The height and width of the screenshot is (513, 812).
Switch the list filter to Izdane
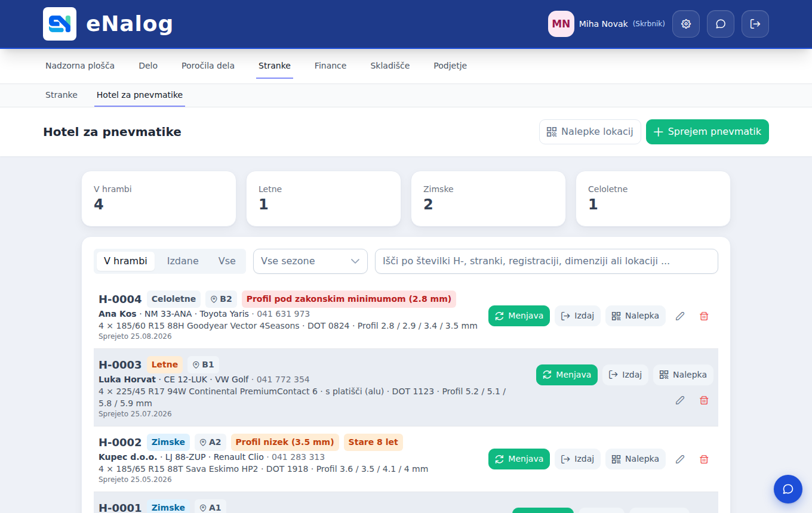(183, 261)
